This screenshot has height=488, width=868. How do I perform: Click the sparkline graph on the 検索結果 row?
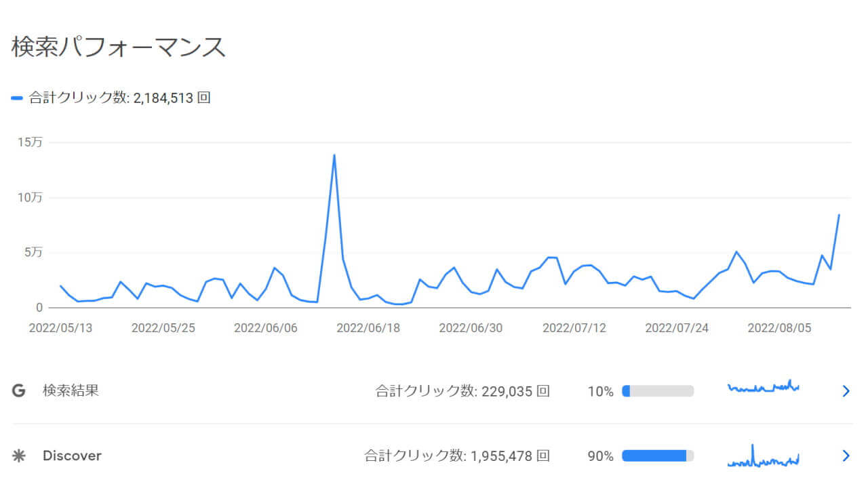tap(762, 388)
